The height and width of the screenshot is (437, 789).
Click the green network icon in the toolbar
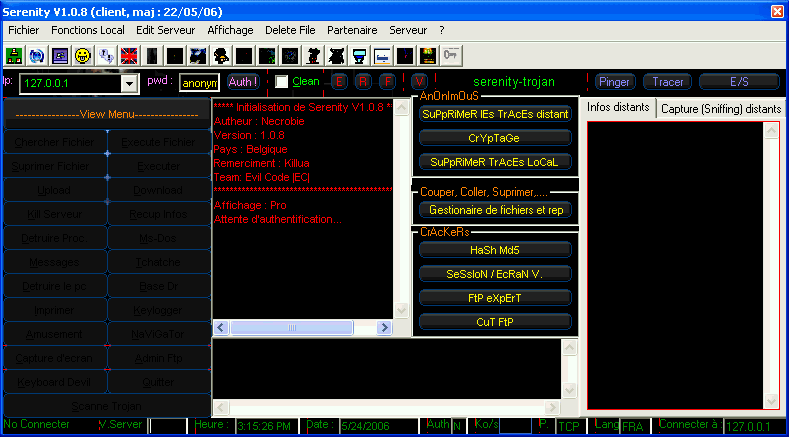click(14, 54)
